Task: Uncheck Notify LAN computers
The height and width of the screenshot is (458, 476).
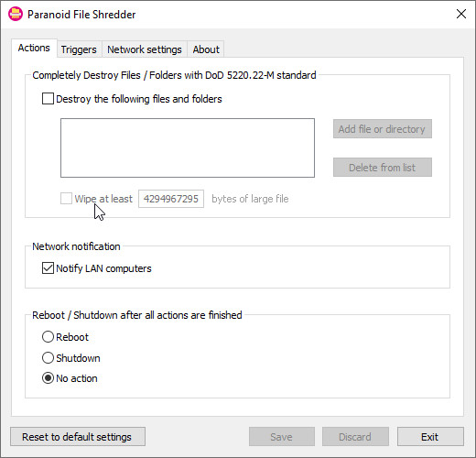Action: point(48,268)
